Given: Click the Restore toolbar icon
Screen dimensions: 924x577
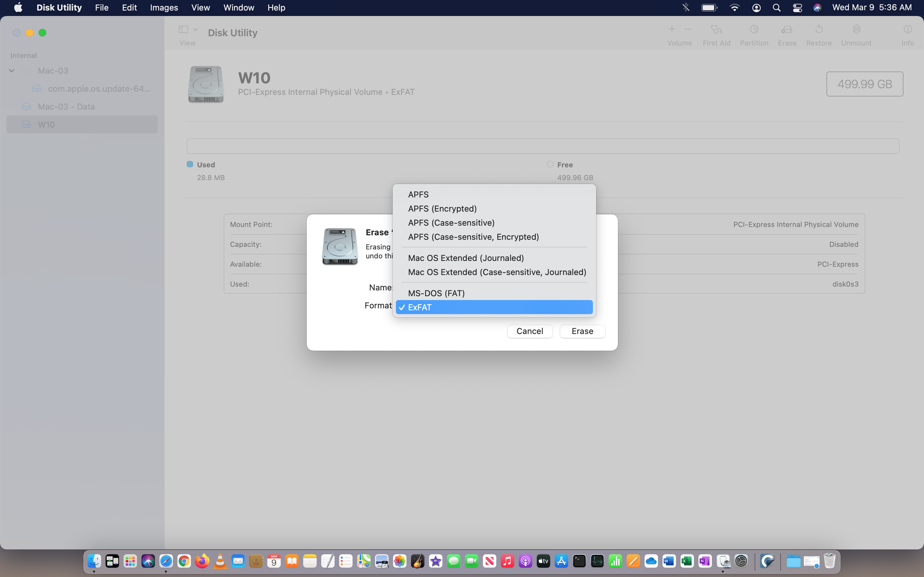Looking at the screenshot, I should click(819, 30).
